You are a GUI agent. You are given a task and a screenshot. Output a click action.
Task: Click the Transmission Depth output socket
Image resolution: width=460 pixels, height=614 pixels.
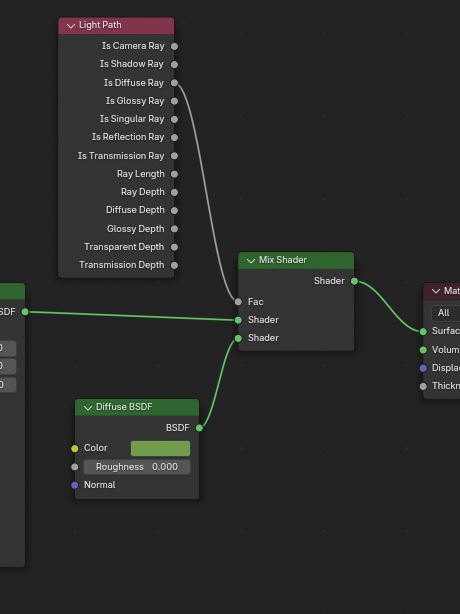pos(175,265)
